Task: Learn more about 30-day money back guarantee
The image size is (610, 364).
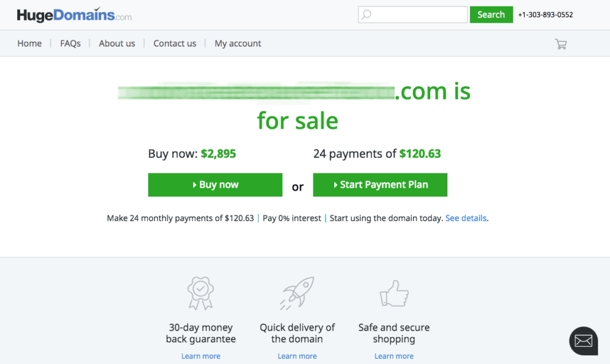Action: [x=201, y=356]
